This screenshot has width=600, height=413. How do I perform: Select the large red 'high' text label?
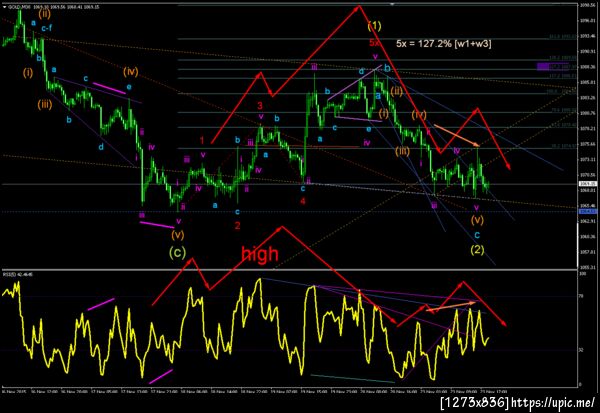pyautogui.click(x=260, y=253)
